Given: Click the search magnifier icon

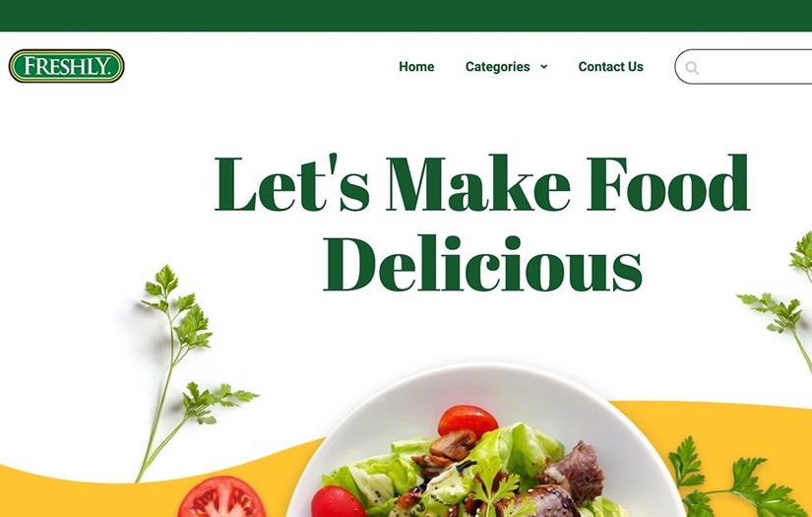Looking at the screenshot, I should (692, 67).
